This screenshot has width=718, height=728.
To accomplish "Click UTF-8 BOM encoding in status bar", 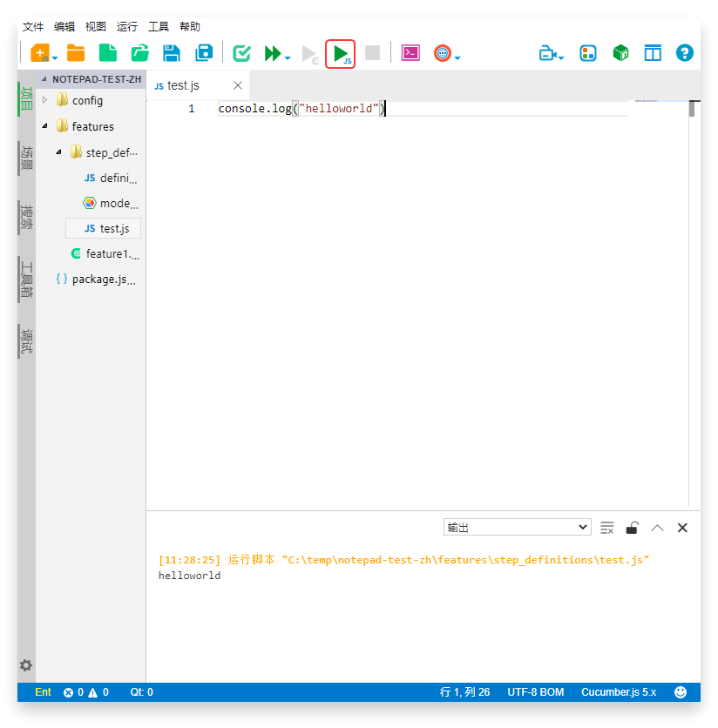I will [x=536, y=692].
